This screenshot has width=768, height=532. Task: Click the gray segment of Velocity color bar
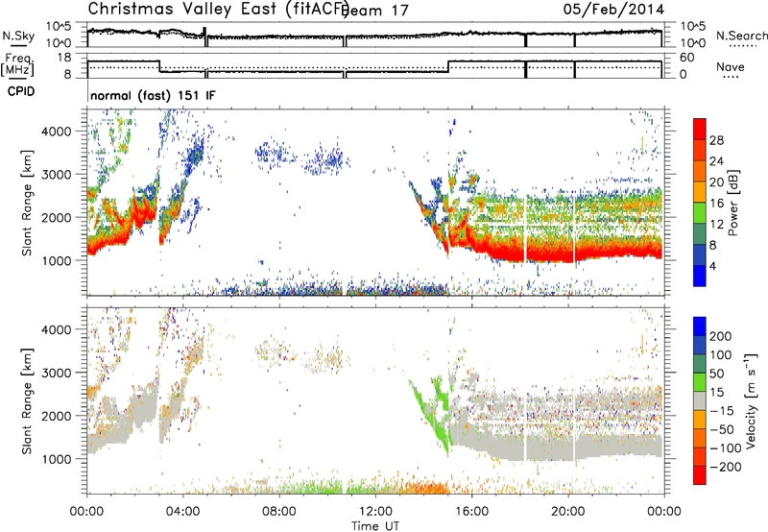pos(700,400)
